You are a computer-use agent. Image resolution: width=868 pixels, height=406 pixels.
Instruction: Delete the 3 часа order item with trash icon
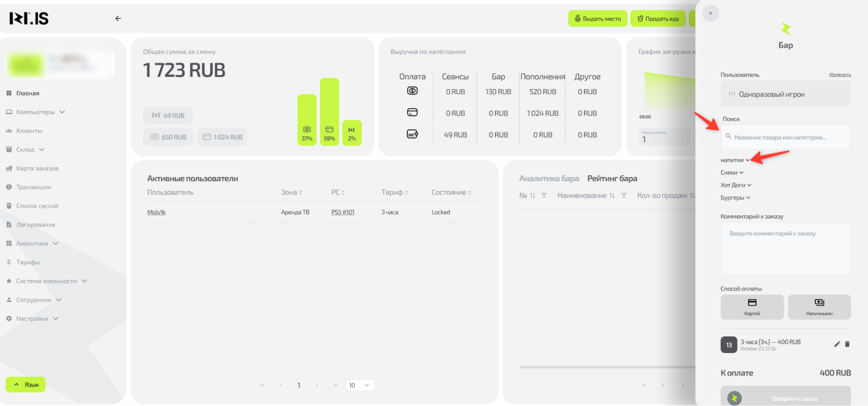click(x=847, y=344)
